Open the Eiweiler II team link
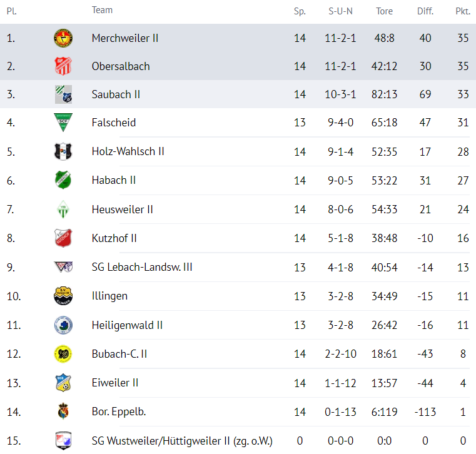 pos(115,383)
